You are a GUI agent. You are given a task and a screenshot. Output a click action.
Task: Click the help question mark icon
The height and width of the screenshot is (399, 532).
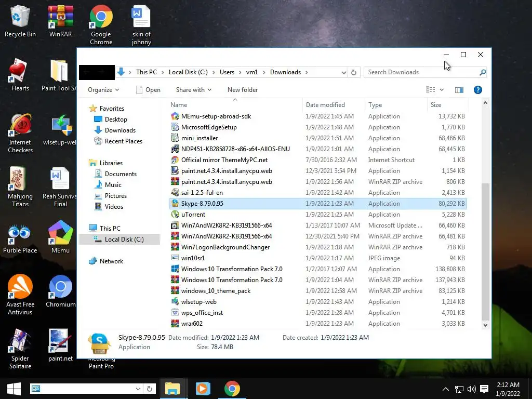[x=478, y=90]
